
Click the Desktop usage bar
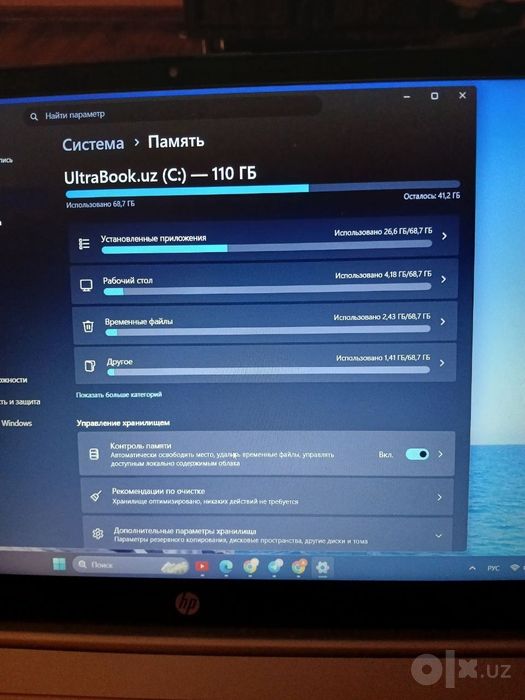tap(267, 290)
